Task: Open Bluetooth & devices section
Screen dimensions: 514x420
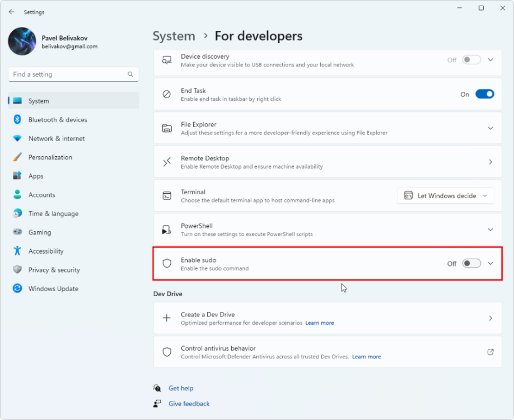Action: [74, 120]
